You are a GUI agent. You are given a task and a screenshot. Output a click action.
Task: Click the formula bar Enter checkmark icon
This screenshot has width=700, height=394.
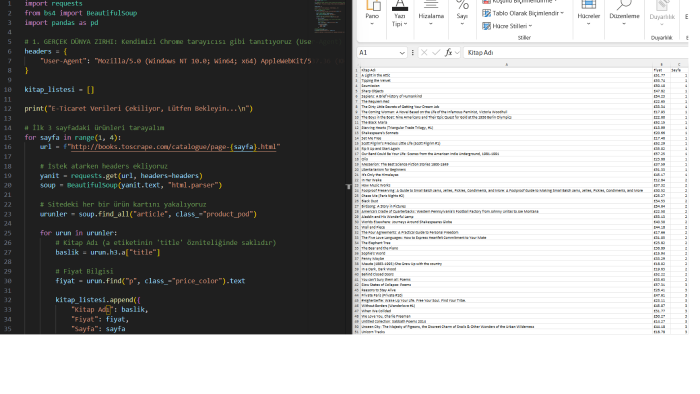(x=436, y=53)
